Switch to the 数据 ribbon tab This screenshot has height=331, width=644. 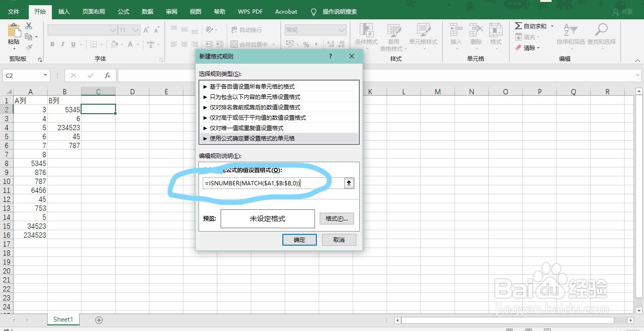click(x=147, y=11)
